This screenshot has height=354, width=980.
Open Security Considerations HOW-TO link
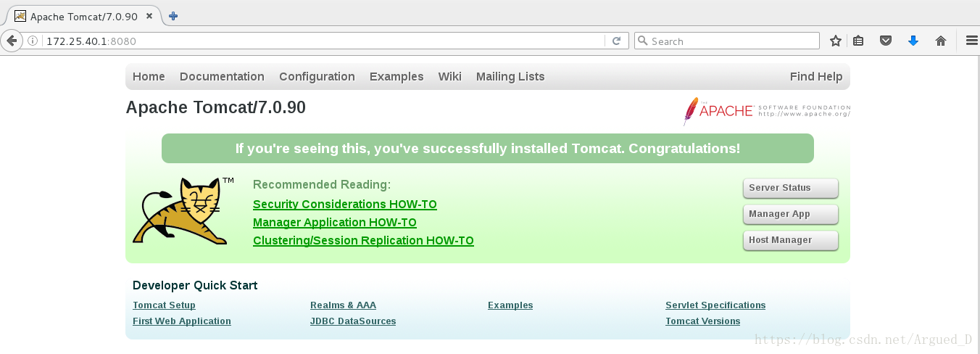[345, 205]
